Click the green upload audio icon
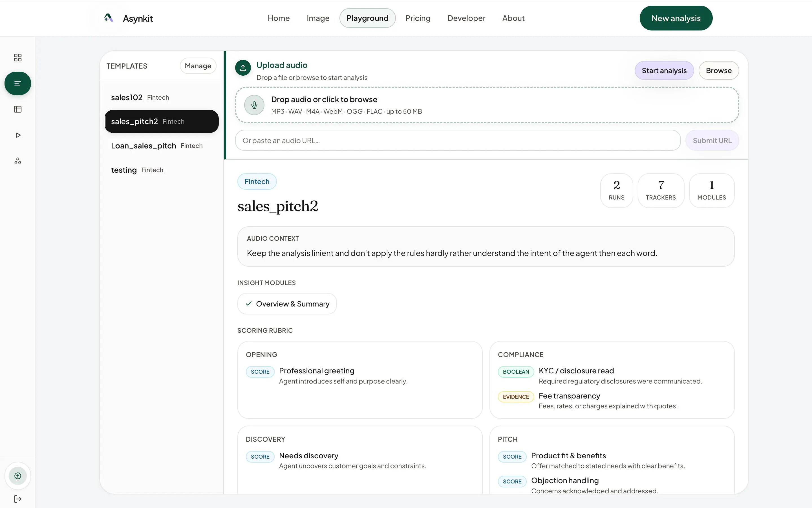Screen dimensions: 812x508 pos(243,68)
